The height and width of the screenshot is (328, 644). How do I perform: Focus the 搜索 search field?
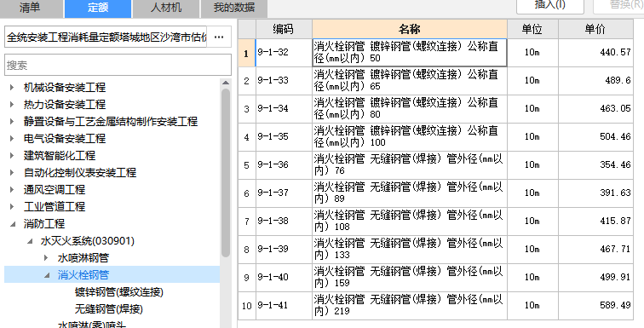tap(118, 65)
